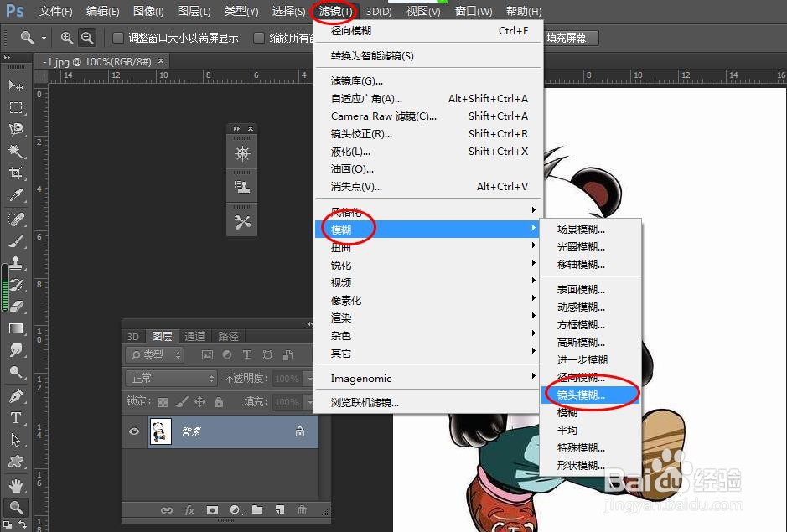Expand the 扭曲 submenu
Image resolution: width=787 pixels, height=532 pixels.
click(x=426, y=247)
